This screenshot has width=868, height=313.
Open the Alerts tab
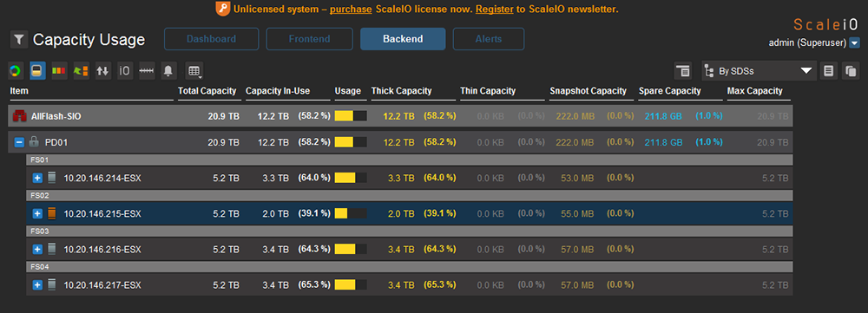(x=488, y=39)
